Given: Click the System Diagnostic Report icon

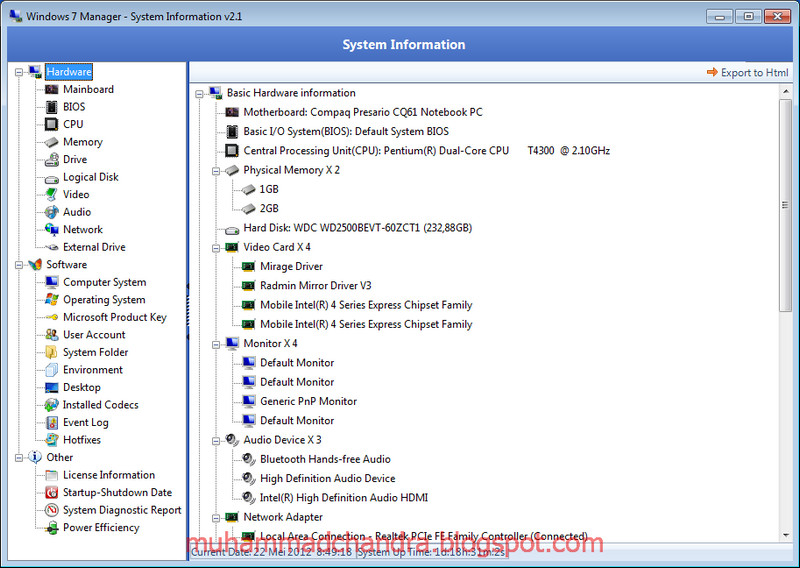Looking at the screenshot, I should coord(52,510).
